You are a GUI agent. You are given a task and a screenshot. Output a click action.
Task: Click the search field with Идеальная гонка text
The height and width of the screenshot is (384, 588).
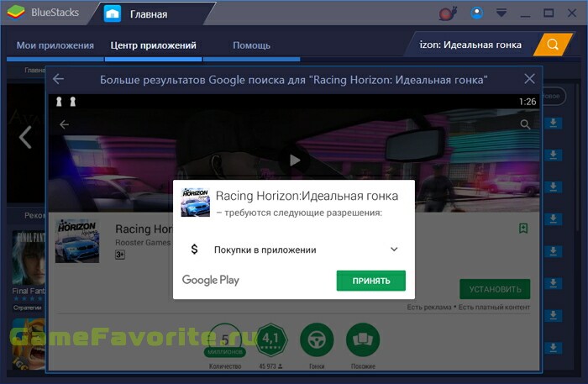point(470,45)
